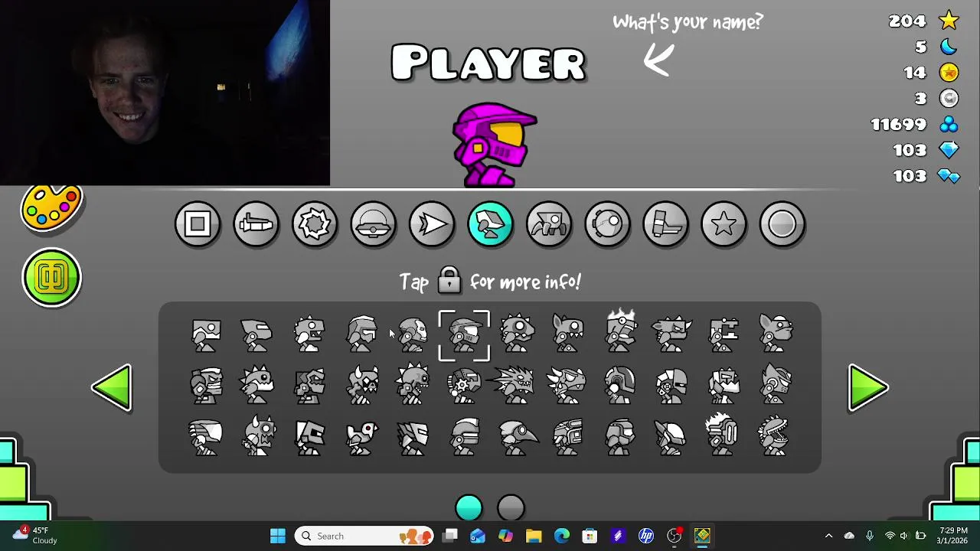Pick the dinosaur-head robot icon
This screenshot has height=551, width=980.
309,334
